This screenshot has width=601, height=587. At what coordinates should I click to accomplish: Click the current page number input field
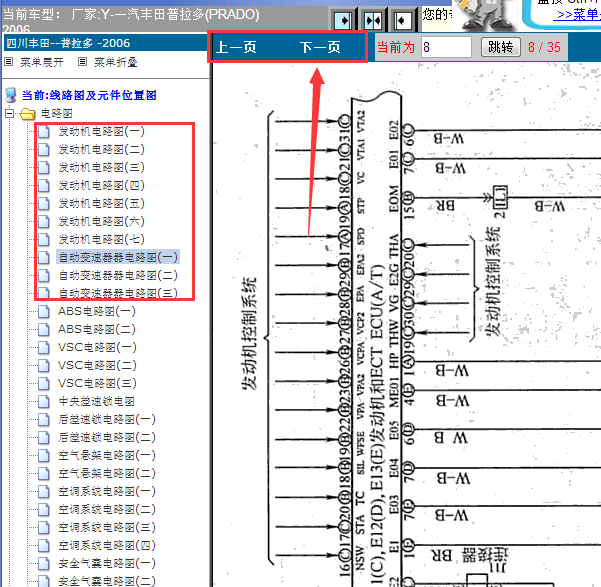tap(446, 47)
